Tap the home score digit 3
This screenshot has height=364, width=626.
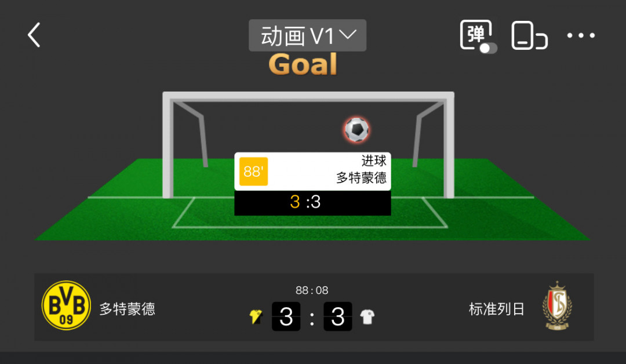(286, 316)
